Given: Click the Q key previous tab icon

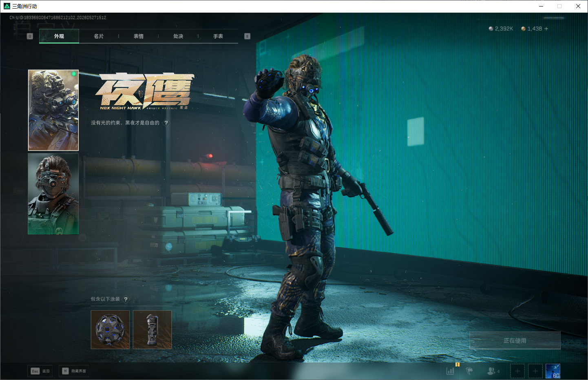Looking at the screenshot, I should (x=30, y=36).
